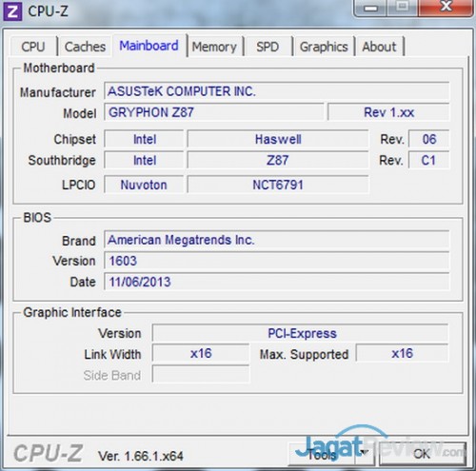This screenshot has width=476, height=471.
Task: Click the Max. Supported x16 value
Action: [402, 353]
